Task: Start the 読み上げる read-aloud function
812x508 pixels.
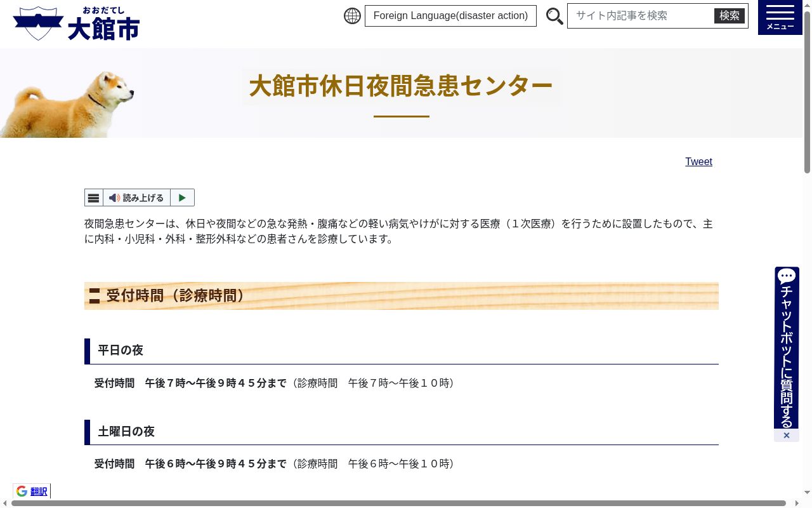Action: coord(136,197)
